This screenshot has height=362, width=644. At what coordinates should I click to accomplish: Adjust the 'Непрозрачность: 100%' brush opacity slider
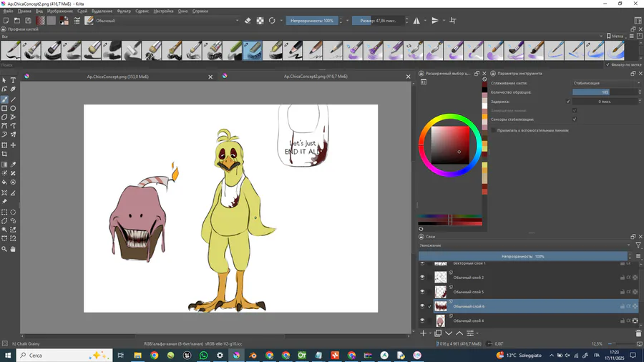312,21
